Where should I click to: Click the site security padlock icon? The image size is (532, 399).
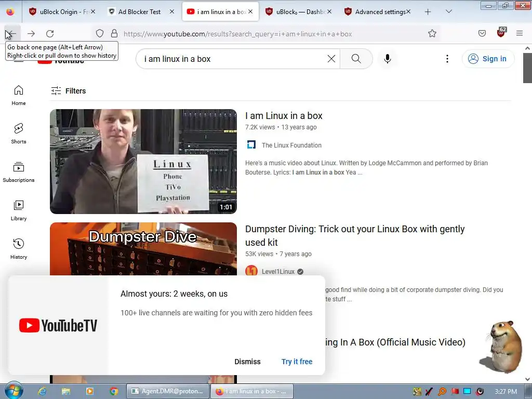114,33
